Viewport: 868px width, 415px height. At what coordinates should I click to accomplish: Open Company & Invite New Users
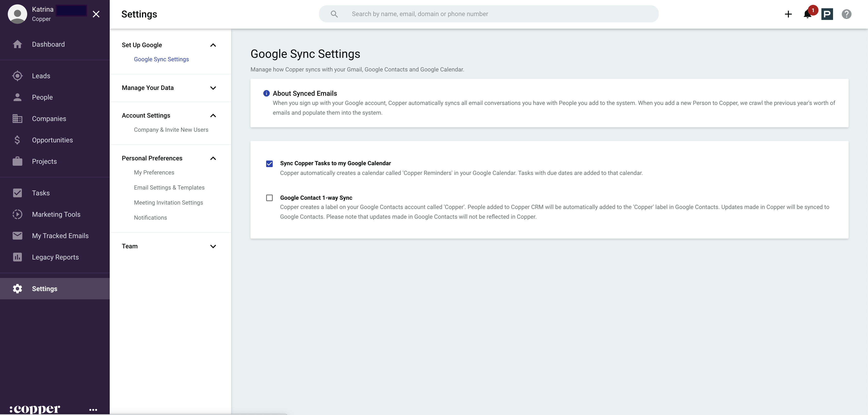[x=171, y=130]
